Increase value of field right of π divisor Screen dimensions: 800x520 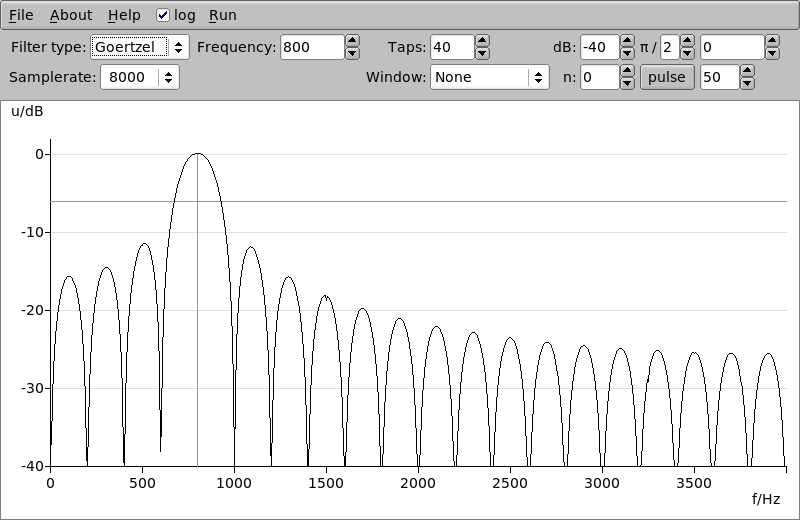click(772, 41)
